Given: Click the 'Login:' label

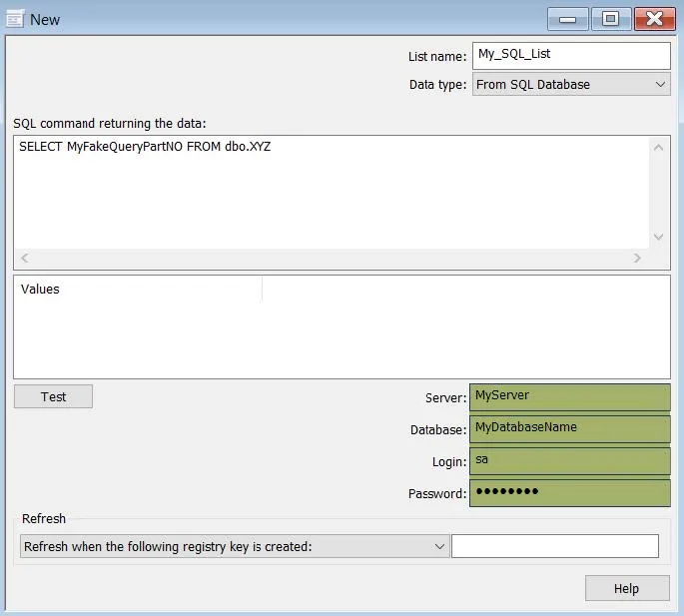Looking at the screenshot, I should pyautogui.click(x=449, y=461).
